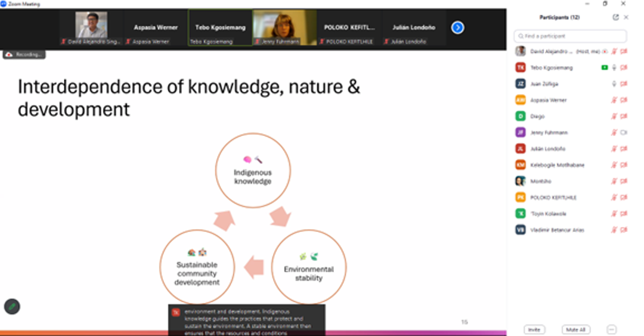Click POLOKO KEFITLHILE's PK avatar
Viewport: 644px width, 336px height.
click(521, 197)
